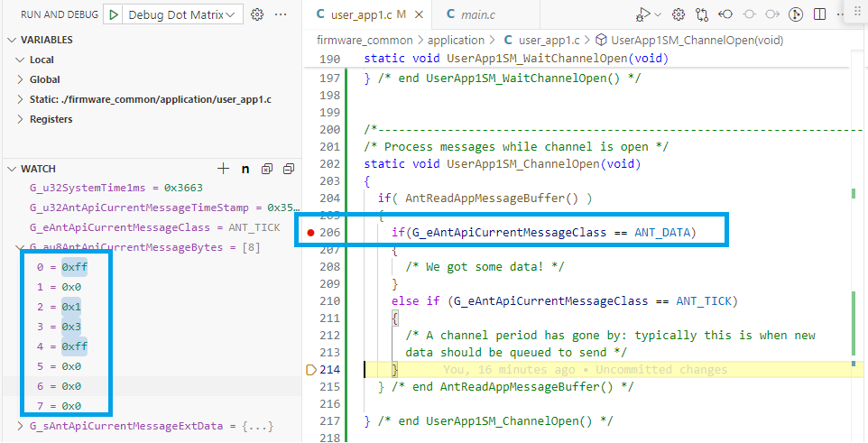Screen dimensions: 868x443
Task: Select array element 2 = 0x1
Action: (x=59, y=307)
